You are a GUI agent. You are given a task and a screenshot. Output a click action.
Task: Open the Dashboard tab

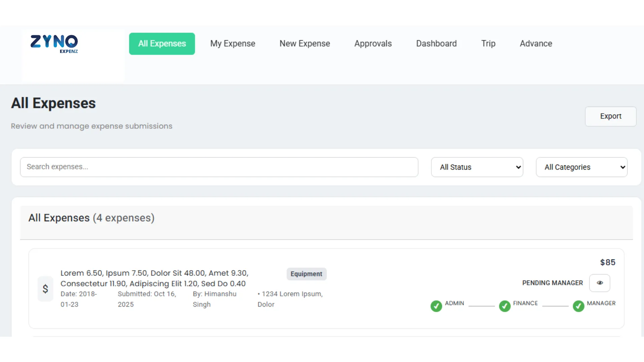pyautogui.click(x=436, y=44)
